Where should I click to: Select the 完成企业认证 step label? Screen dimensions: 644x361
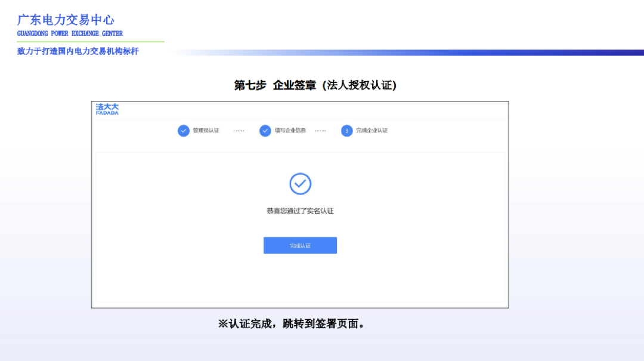[x=371, y=131]
